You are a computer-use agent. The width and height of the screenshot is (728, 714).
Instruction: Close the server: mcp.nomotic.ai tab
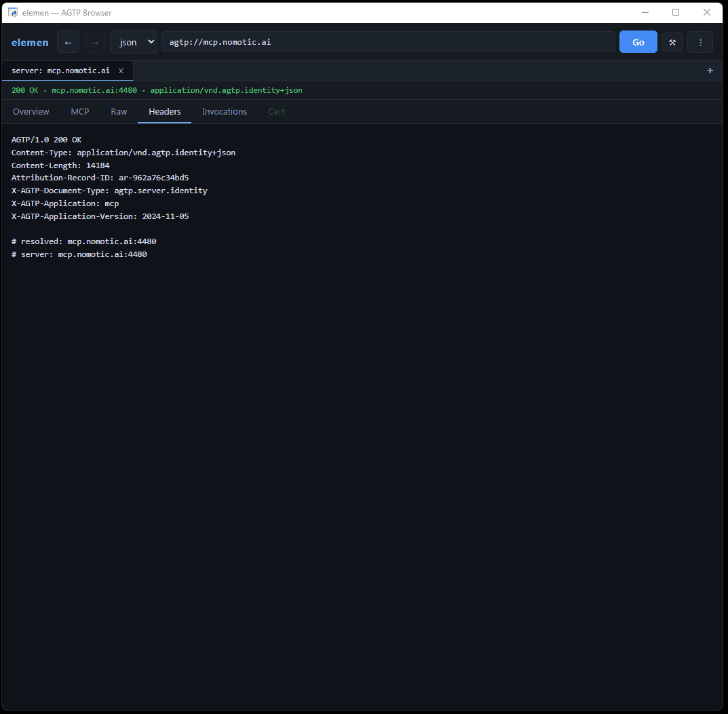click(121, 71)
